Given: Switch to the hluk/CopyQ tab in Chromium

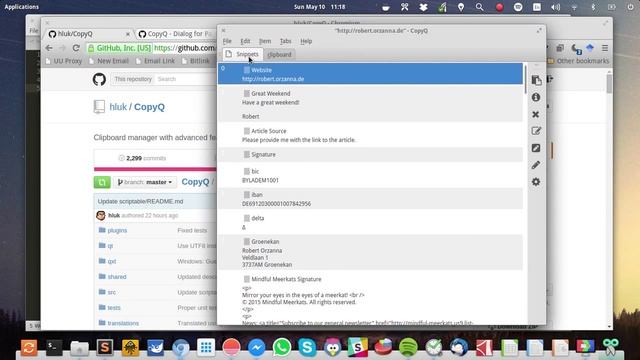Looking at the screenshot, I should pyautogui.click(x=89, y=34).
